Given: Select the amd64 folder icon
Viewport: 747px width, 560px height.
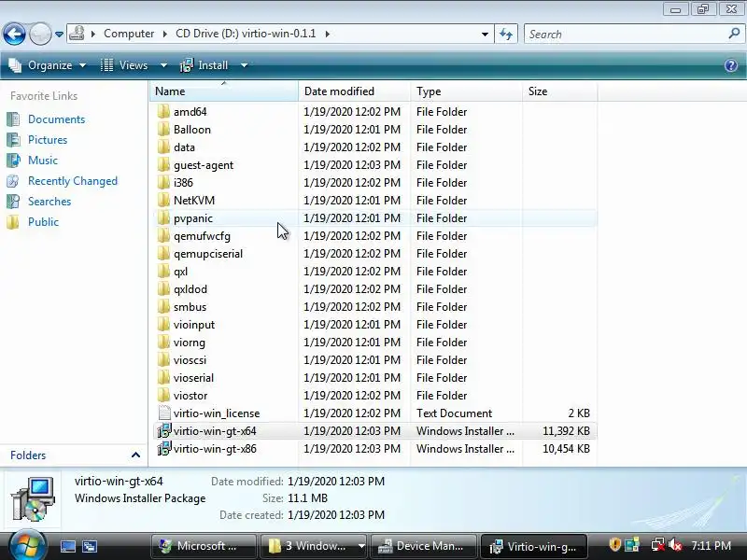Looking at the screenshot, I should (163, 111).
